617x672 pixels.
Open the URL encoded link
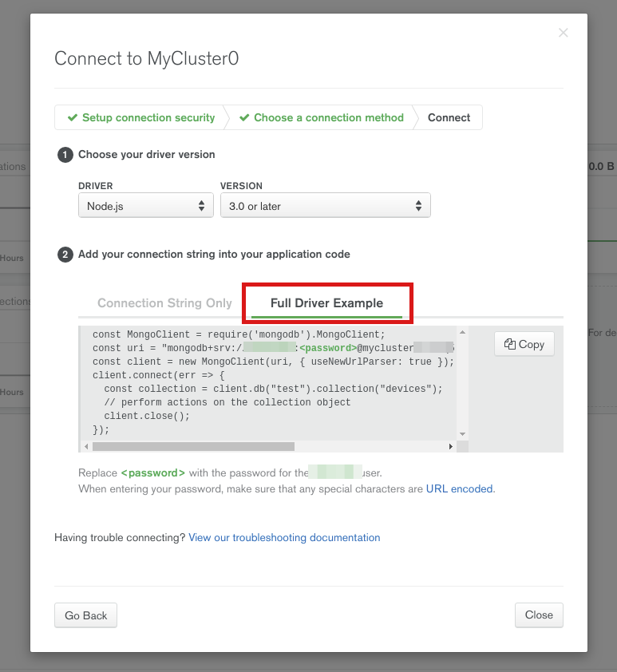pyautogui.click(x=460, y=488)
